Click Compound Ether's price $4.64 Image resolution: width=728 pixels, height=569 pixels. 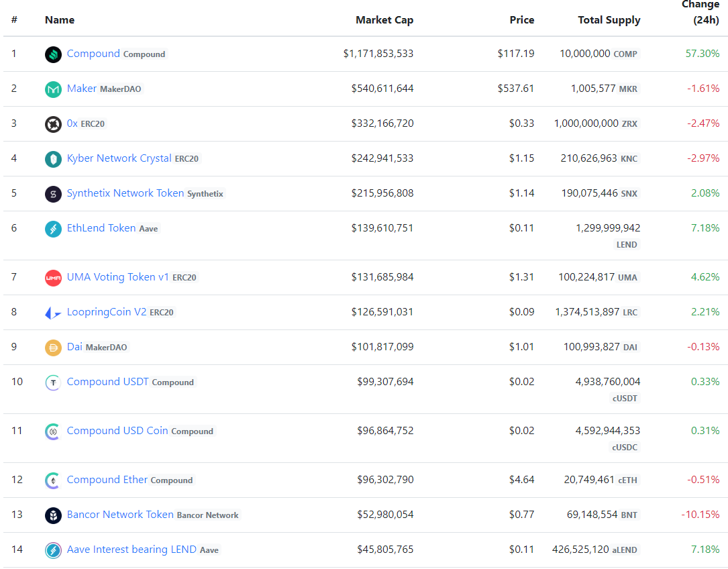(522, 479)
